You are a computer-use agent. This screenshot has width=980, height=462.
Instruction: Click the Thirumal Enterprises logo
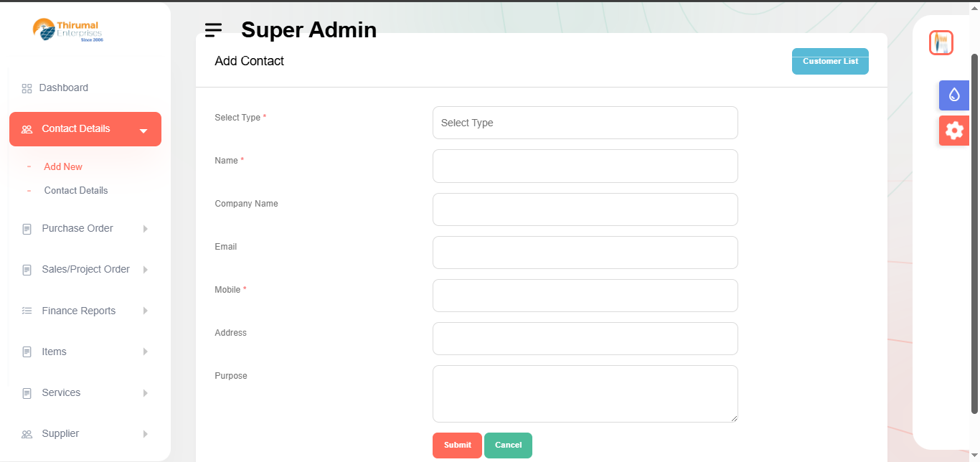pos(68,30)
